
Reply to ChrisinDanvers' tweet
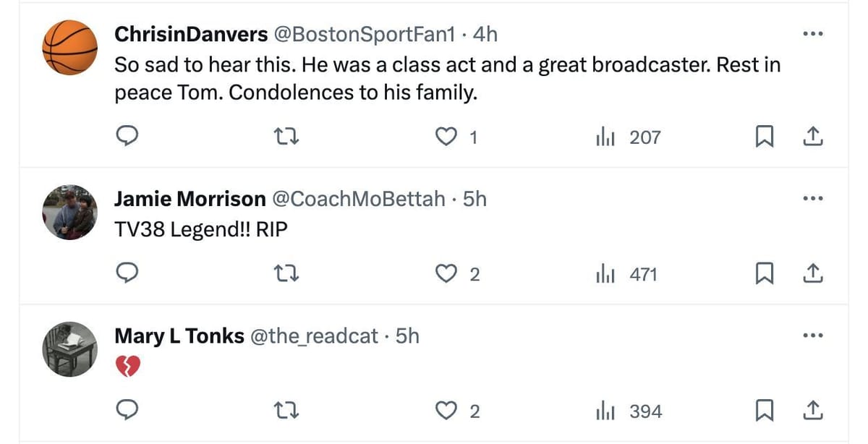pyautogui.click(x=128, y=137)
